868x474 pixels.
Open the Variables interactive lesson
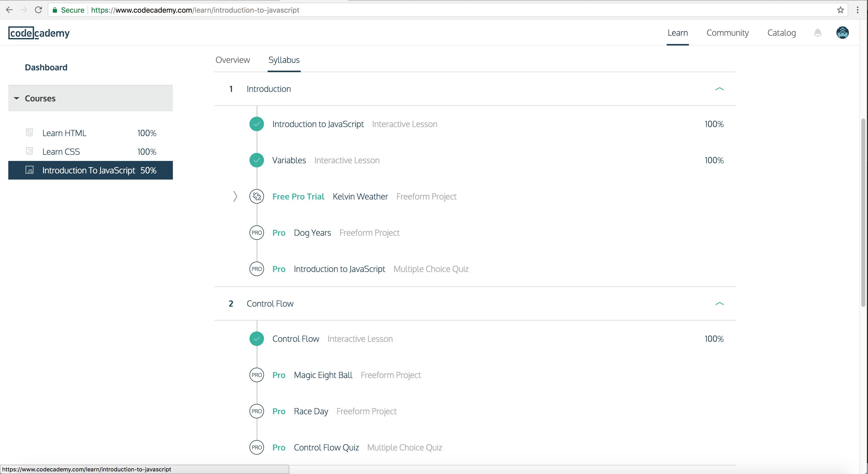pyautogui.click(x=289, y=160)
